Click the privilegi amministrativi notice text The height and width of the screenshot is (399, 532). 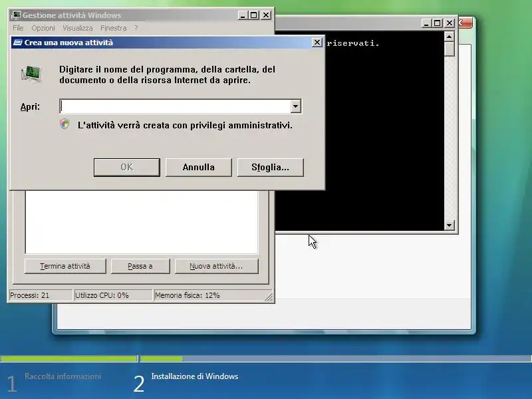click(185, 125)
